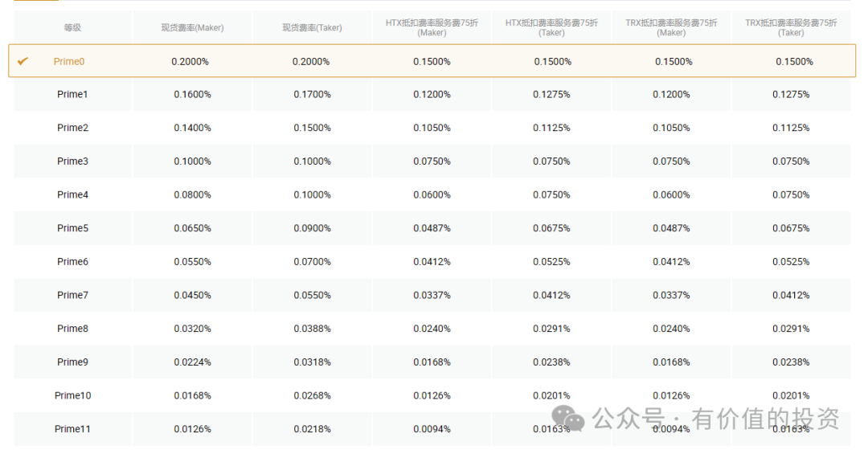Click Prime11 spot Taker rate 0.0218%
Screen dimensions: 868x454
click(x=312, y=429)
